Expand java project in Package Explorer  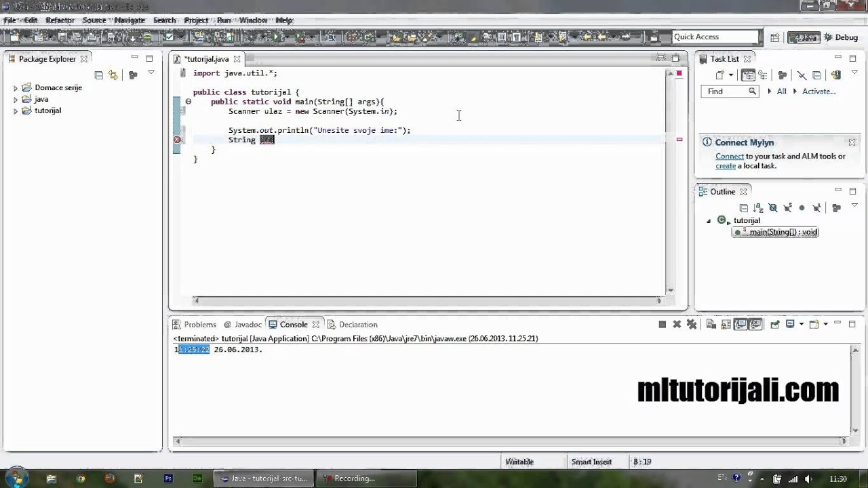(16, 100)
